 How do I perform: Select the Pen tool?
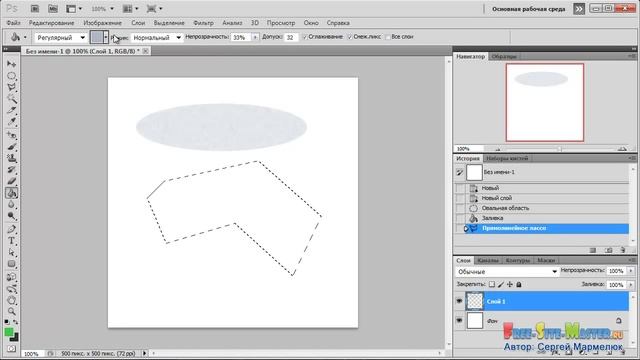tap(11, 229)
